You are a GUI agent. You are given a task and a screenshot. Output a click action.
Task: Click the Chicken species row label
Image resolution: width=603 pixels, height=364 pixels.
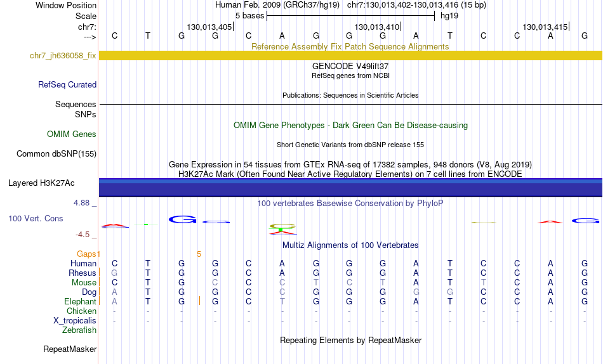tap(81, 311)
